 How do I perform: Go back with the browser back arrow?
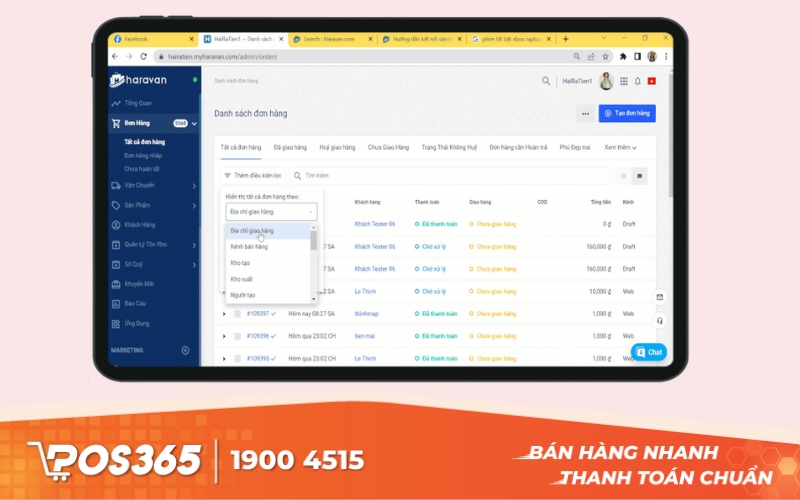tap(115, 57)
